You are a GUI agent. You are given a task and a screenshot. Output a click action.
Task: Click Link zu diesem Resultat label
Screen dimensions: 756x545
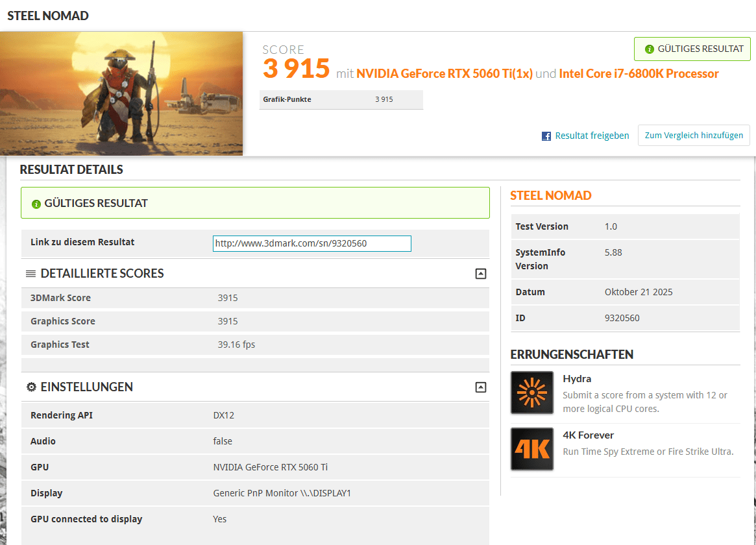coord(82,243)
